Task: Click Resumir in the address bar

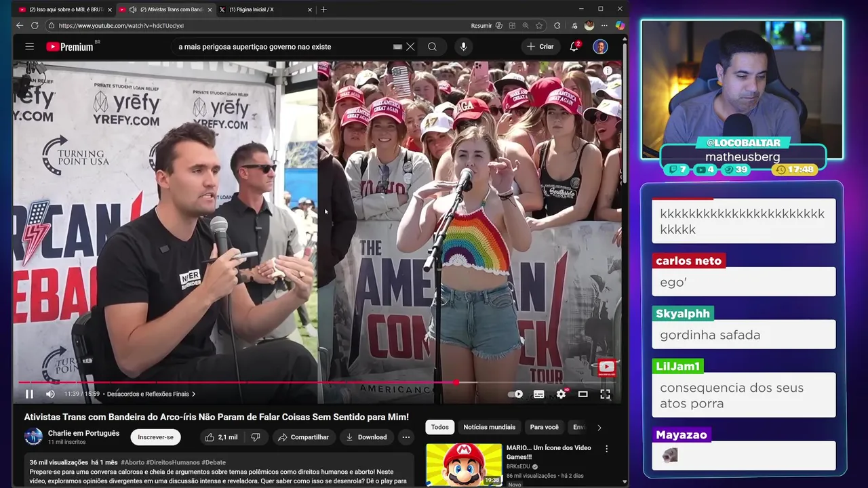Action: coord(481,26)
